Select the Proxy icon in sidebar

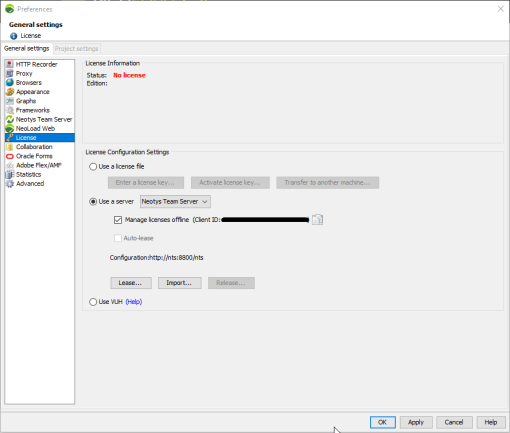(x=10, y=73)
